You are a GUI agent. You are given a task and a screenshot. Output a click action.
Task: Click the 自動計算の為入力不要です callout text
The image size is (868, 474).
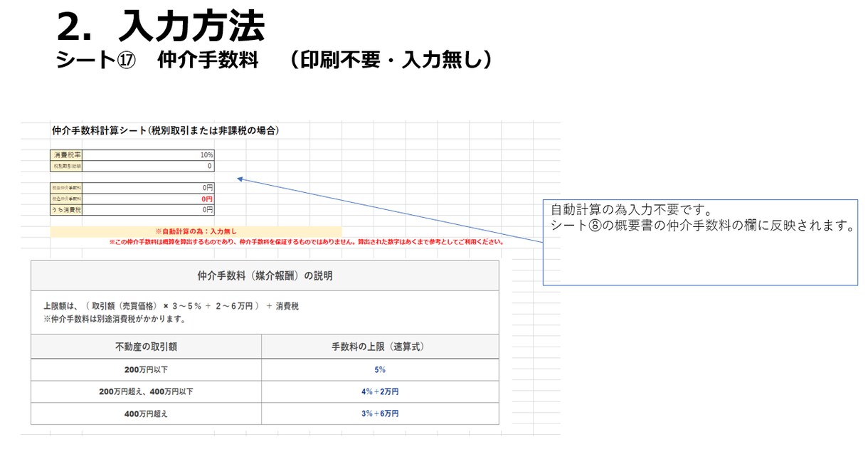[x=631, y=210]
